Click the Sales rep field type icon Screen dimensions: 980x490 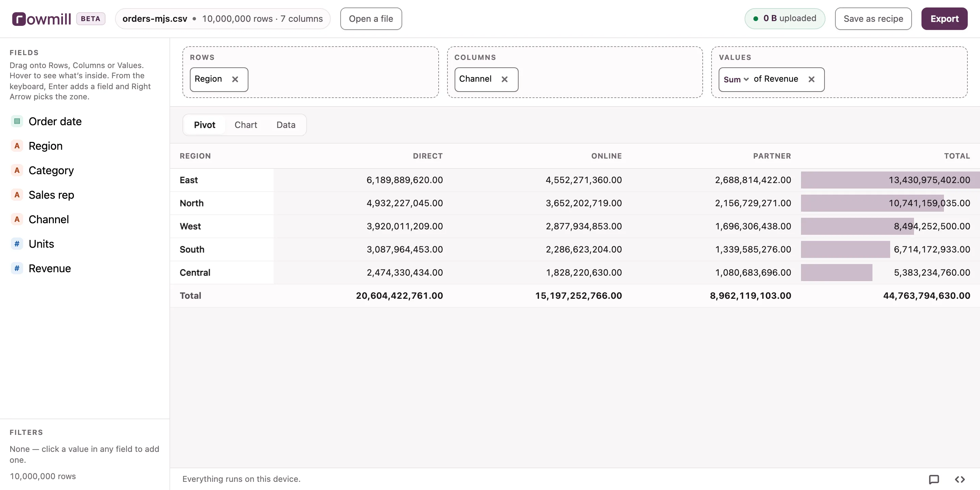tap(17, 195)
